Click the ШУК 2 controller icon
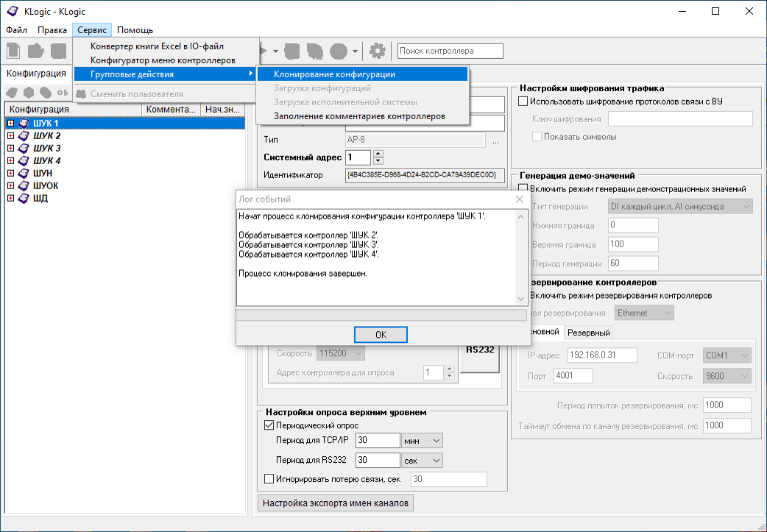The image size is (767, 532). tap(24, 136)
